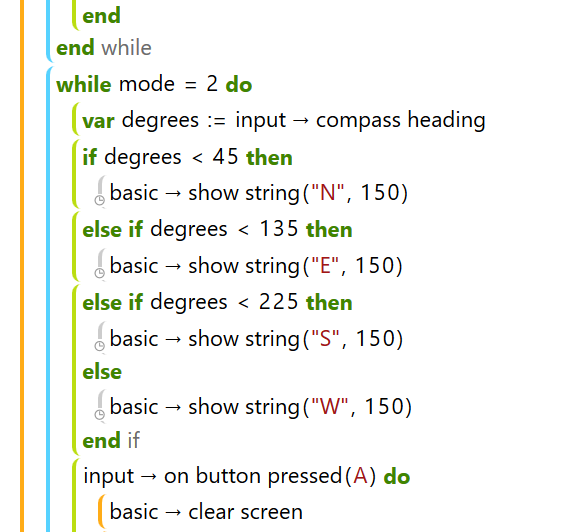This screenshot has width=564, height=532.
Task: Click "compass heading" in the degrees assignment
Action: click(401, 120)
